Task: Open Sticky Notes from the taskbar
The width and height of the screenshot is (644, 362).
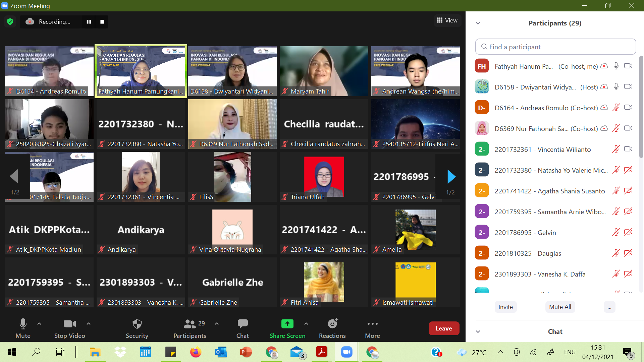Action: pos(170,352)
